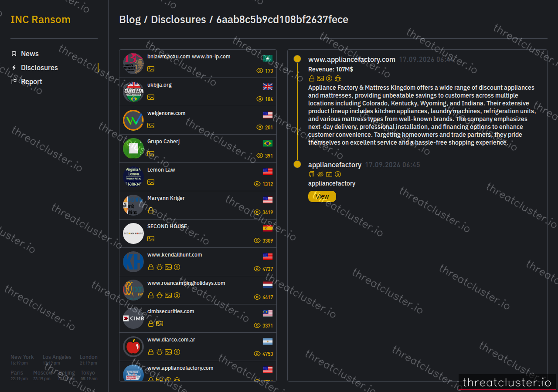Screen dimensions: 558x392
Task: Click the eye views icon for ukbjja.org
Action: tap(260, 99)
